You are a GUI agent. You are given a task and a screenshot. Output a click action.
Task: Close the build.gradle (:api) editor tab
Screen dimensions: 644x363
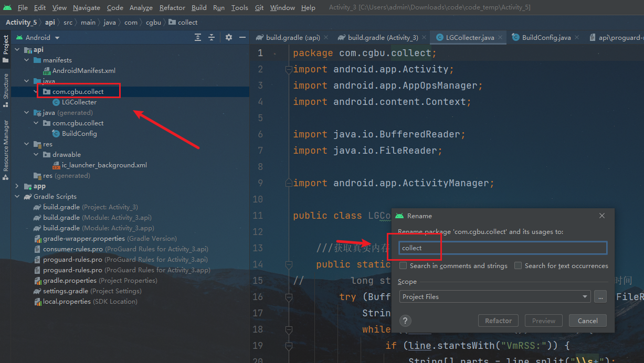click(326, 38)
